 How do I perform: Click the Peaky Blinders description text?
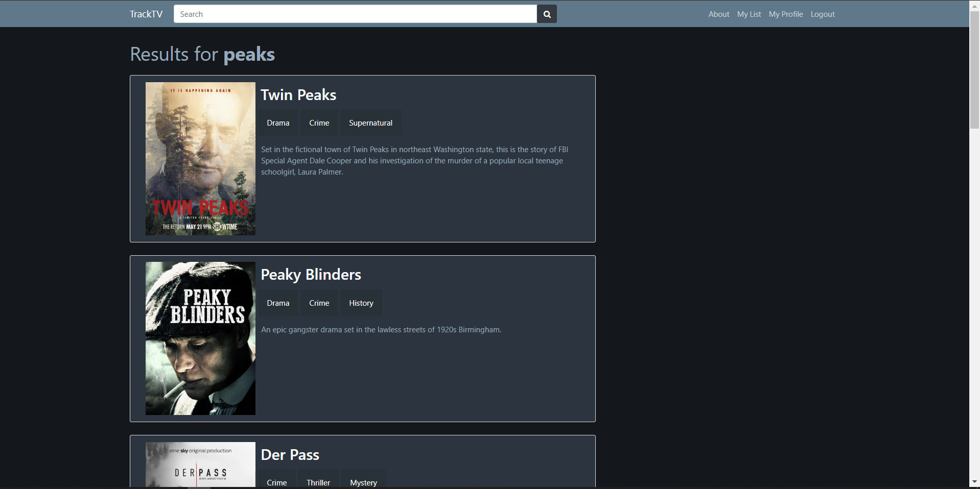coord(381,330)
